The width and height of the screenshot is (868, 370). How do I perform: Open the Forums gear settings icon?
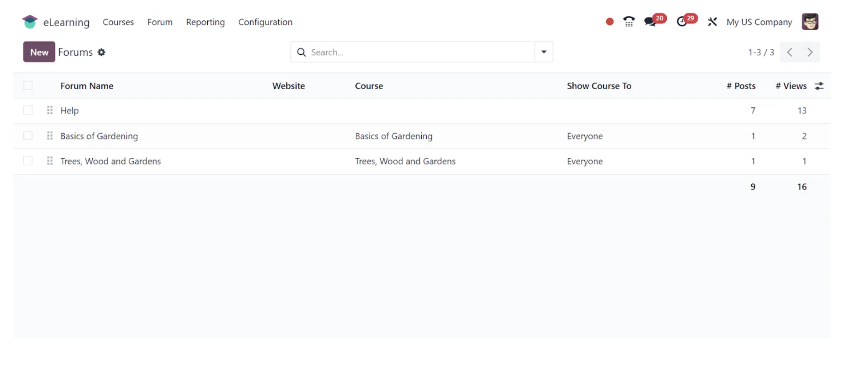coord(101,52)
